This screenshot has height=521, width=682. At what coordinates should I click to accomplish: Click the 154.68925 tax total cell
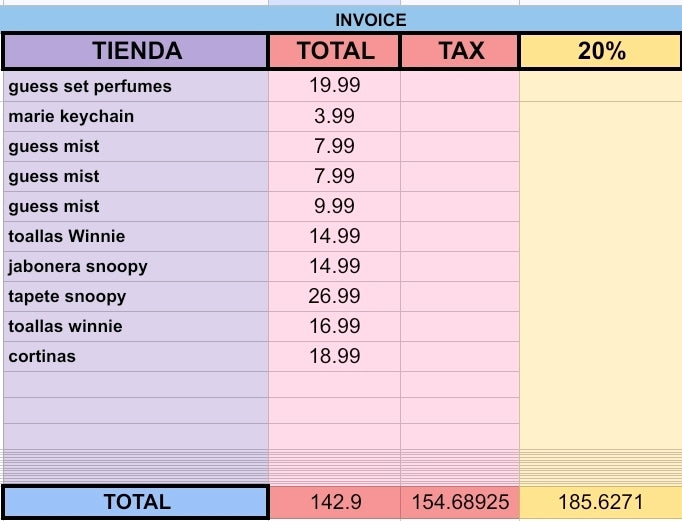click(x=460, y=502)
